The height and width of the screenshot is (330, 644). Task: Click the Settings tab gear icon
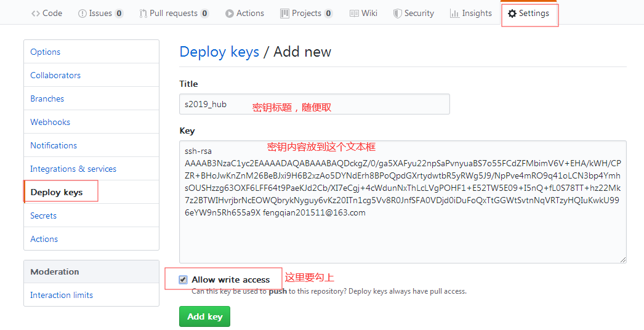point(512,14)
